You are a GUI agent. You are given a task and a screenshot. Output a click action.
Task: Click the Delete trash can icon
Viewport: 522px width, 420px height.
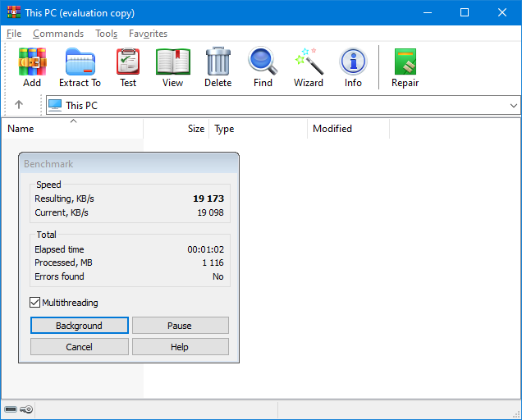tap(218, 62)
